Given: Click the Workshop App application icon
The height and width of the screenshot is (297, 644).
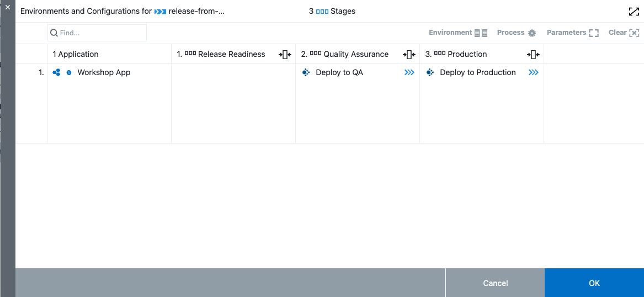Looking at the screenshot, I should click(x=57, y=73).
